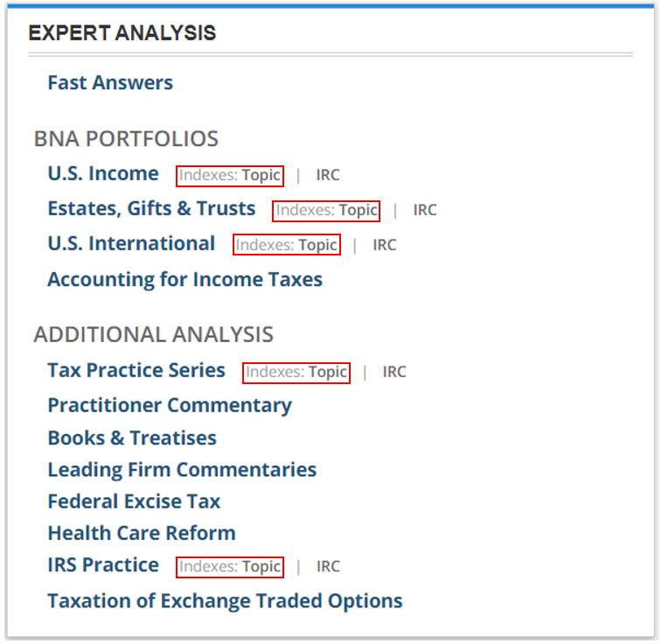Open IRC index for U.S. Income
Image resolution: width=662 pixels, height=644 pixels.
pos(328,175)
